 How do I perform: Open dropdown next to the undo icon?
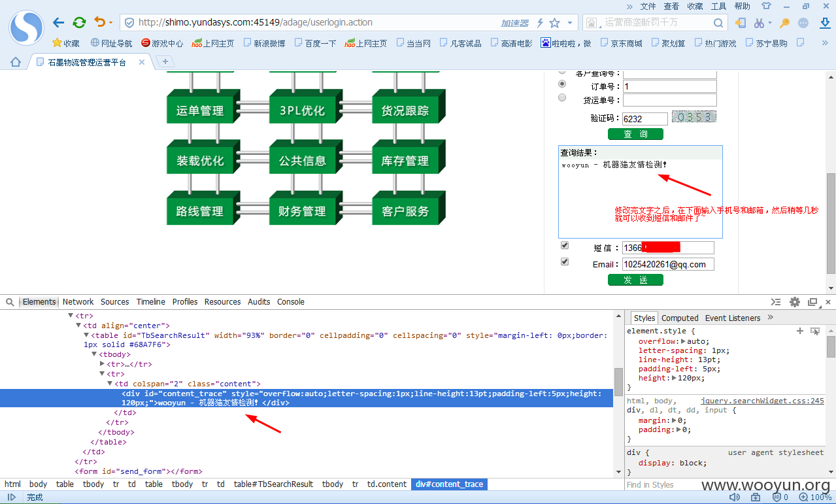click(x=110, y=23)
